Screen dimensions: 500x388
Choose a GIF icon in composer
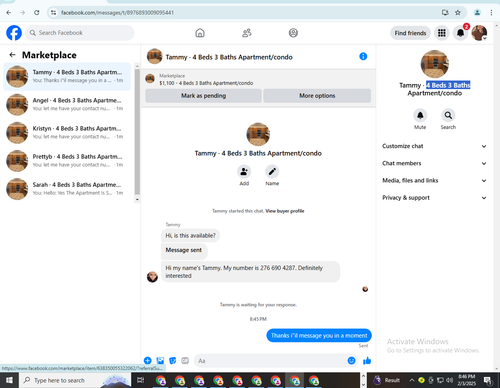[185, 360]
